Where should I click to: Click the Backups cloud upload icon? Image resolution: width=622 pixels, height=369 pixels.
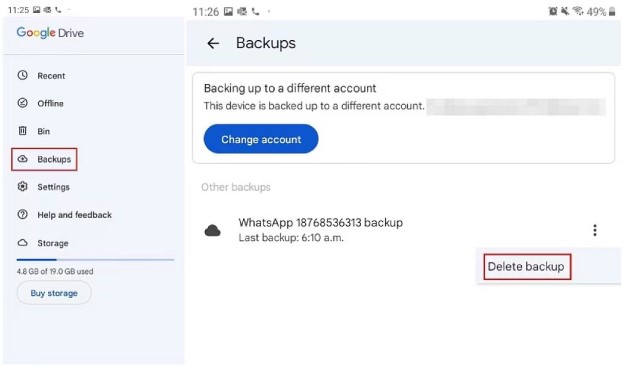[23, 159]
